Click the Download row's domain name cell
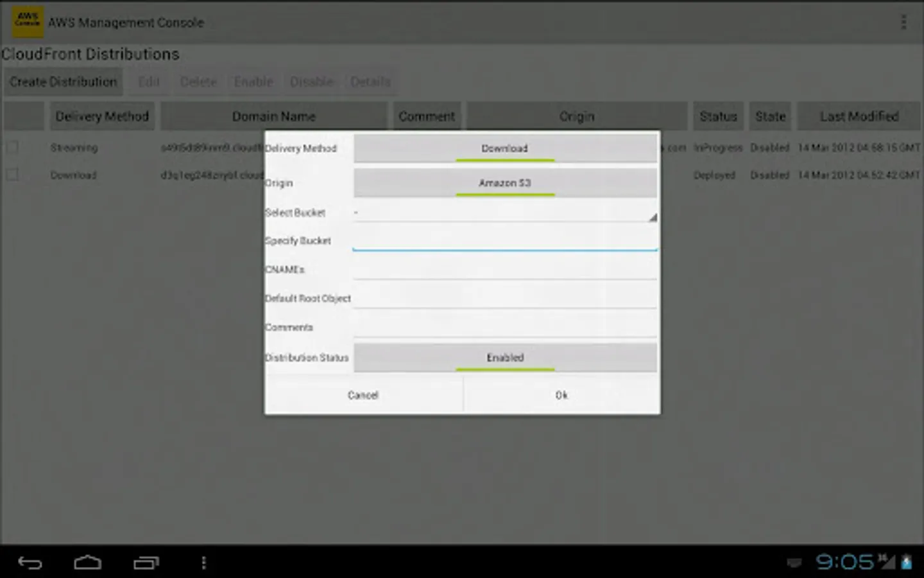The image size is (924, 578). tap(212, 175)
